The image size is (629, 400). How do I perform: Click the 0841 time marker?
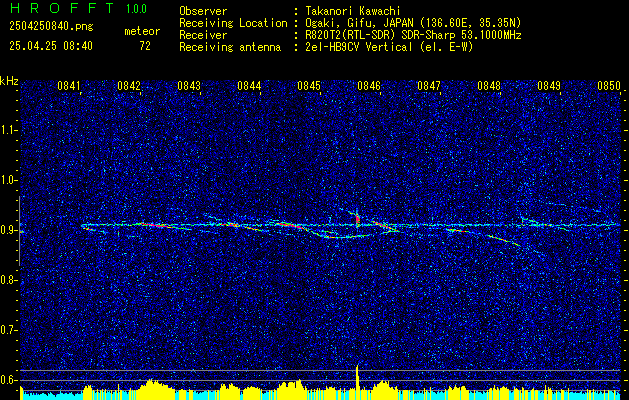(x=69, y=86)
